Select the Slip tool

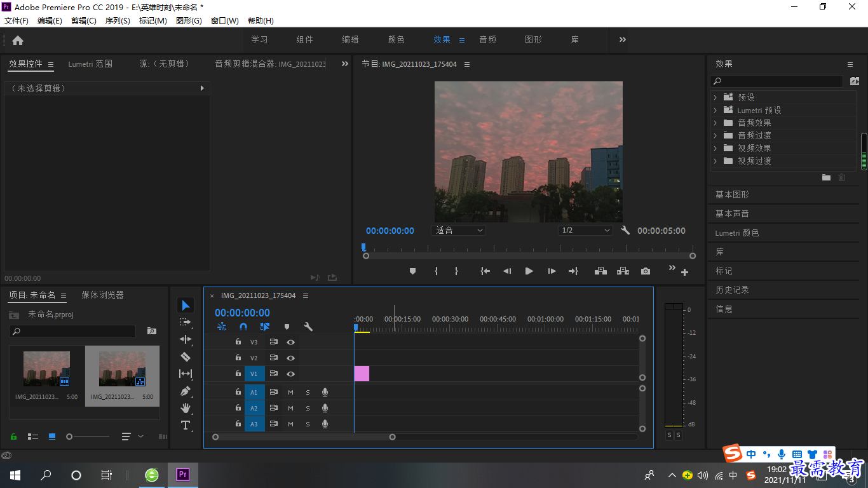coord(186,374)
